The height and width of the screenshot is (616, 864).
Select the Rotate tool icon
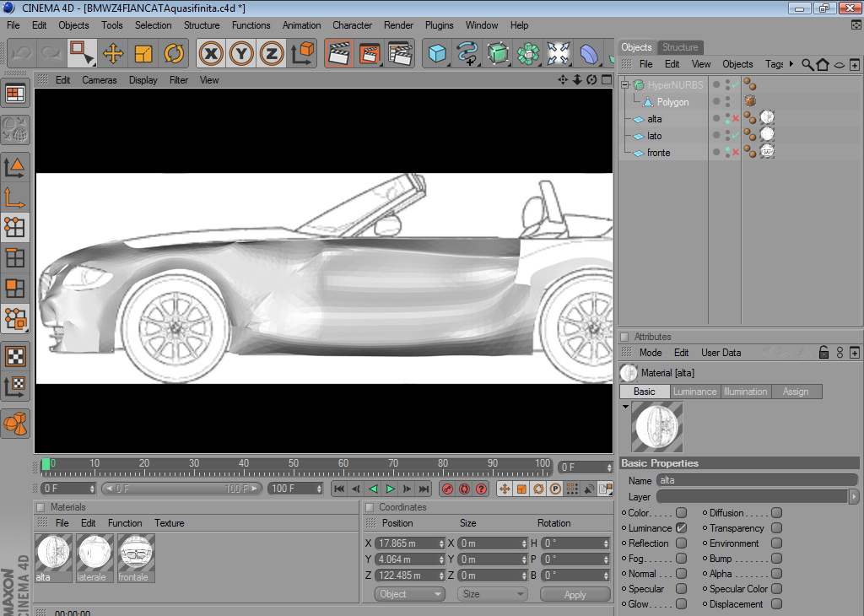[174, 54]
